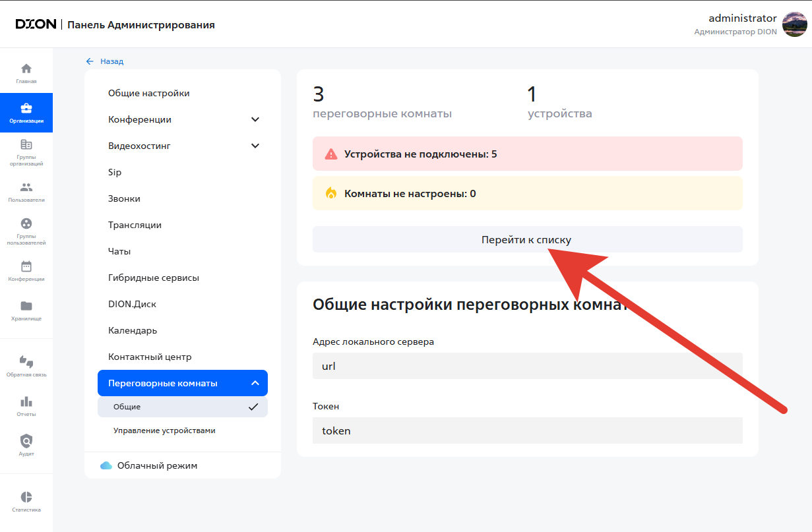812x532 pixels.
Task: Open the Гибридные сервисы settings item
Action: (x=154, y=278)
